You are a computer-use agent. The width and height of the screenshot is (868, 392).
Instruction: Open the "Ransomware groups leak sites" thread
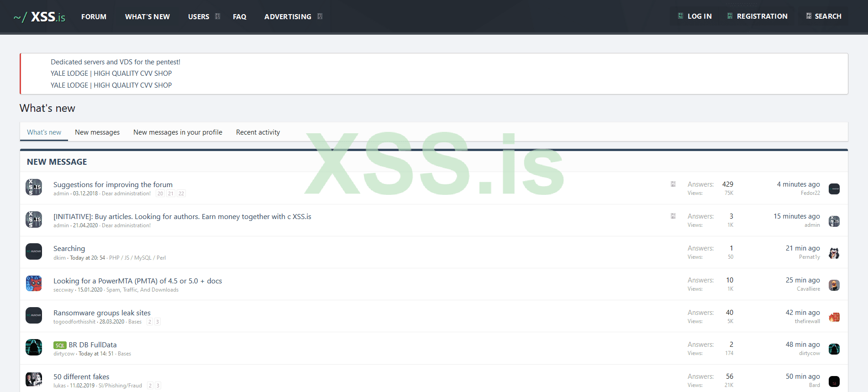click(x=102, y=313)
